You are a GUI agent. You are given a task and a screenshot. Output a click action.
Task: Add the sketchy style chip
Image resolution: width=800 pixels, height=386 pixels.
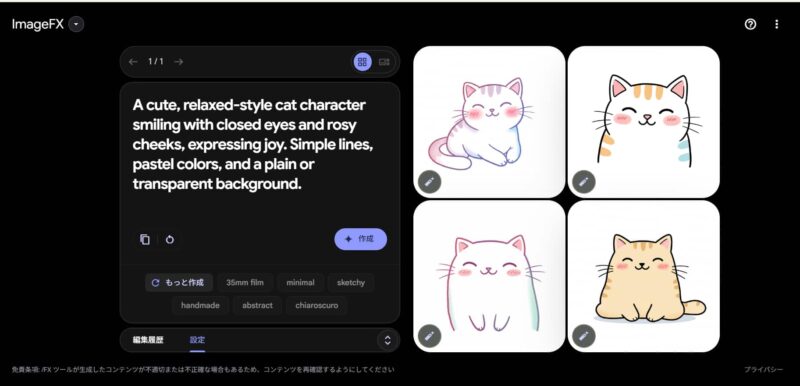click(351, 282)
